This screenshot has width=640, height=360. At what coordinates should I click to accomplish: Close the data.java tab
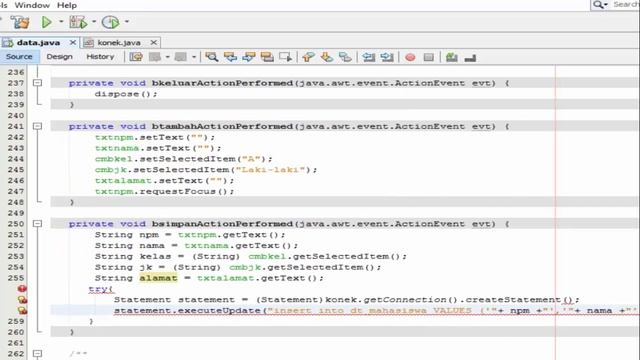[73, 42]
